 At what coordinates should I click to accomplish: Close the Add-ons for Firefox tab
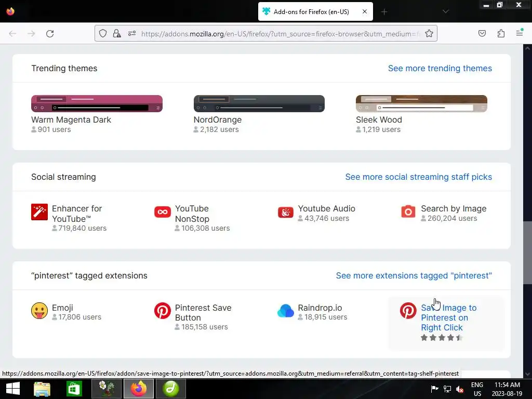(364, 11)
